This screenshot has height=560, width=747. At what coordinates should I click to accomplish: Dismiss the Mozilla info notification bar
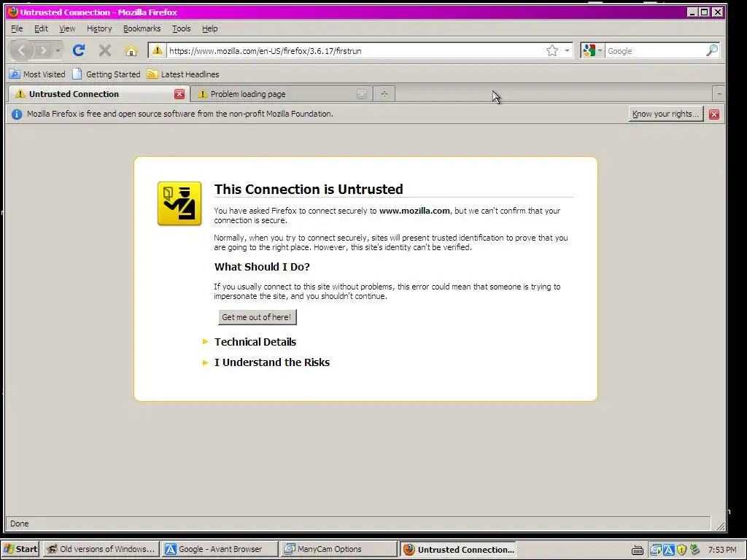(x=714, y=114)
